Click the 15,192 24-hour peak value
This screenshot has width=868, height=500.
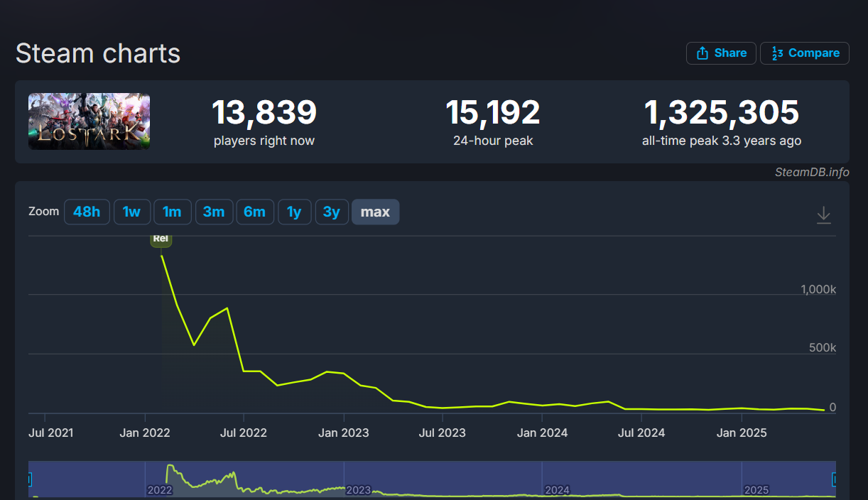tap(493, 112)
